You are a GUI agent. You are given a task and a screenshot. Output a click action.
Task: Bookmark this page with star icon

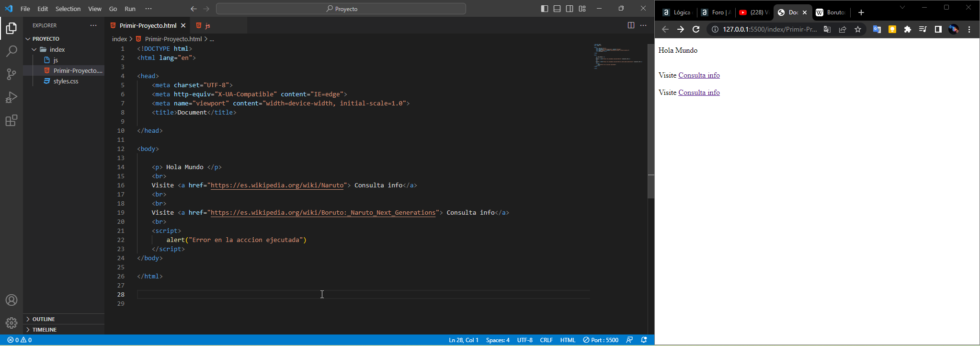coord(858,30)
